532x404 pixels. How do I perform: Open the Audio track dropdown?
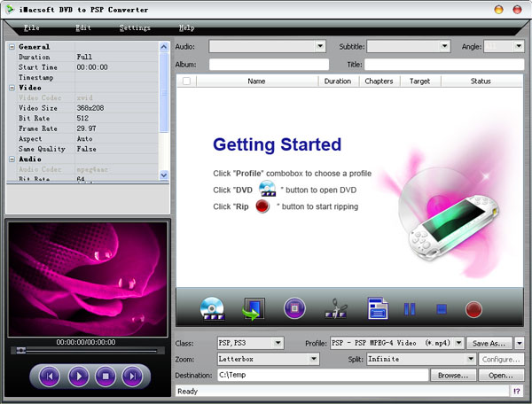pos(320,46)
